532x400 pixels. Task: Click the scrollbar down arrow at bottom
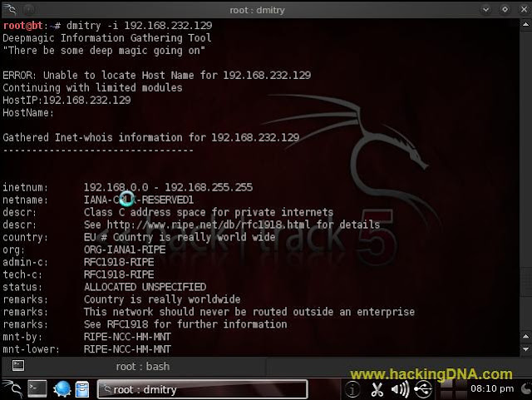pyautogui.click(x=525, y=349)
